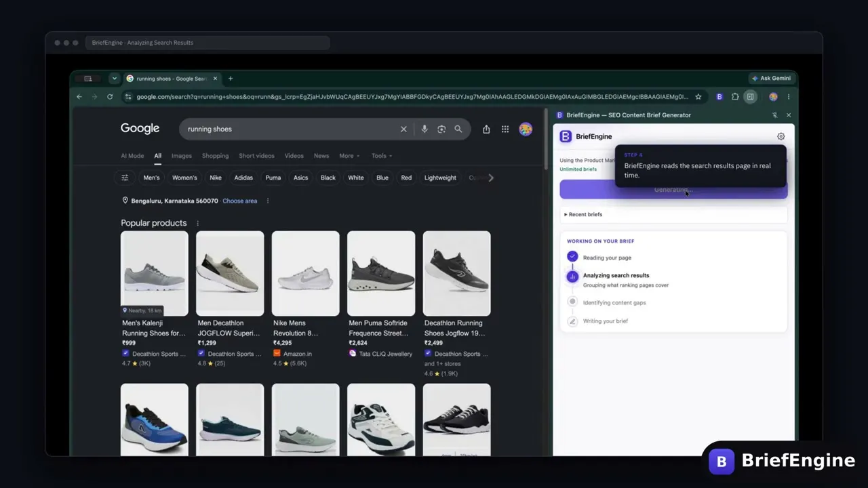Open the Popular products options menu

coord(198,223)
